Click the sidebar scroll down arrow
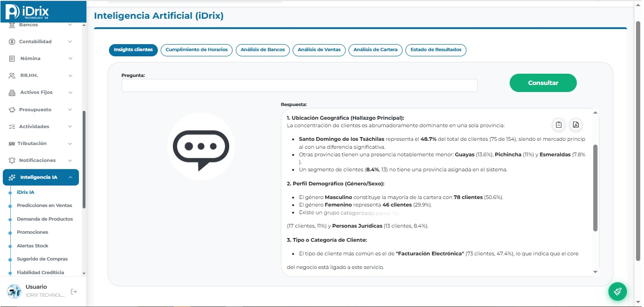644x307 pixels. coord(84,273)
